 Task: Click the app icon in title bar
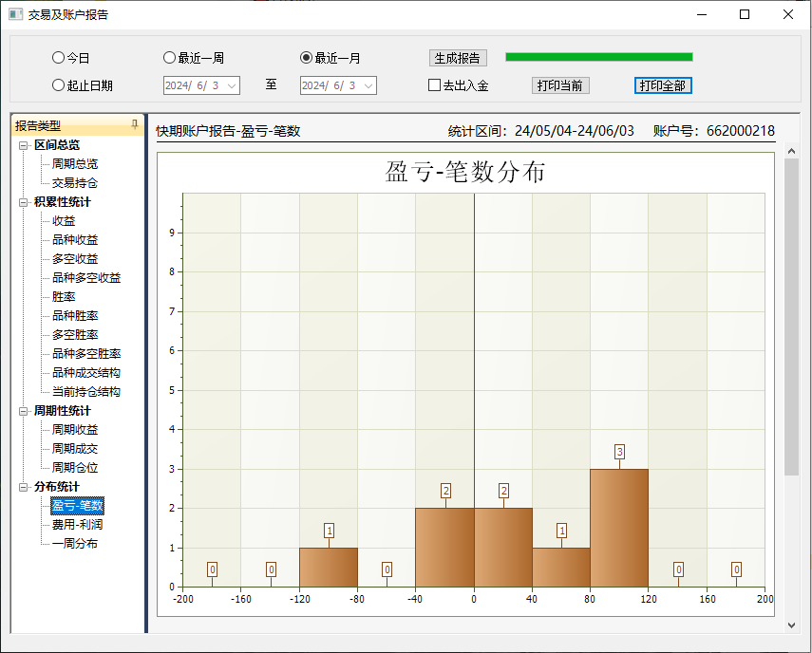pos(15,14)
